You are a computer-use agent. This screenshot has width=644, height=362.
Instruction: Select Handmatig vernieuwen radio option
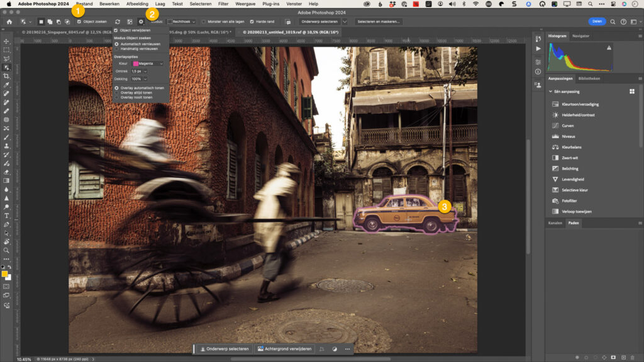point(116,49)
